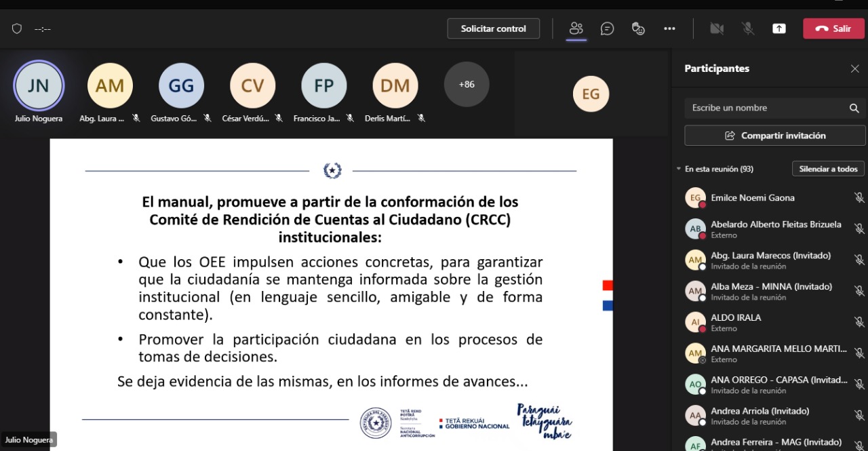Click the search magnifier icon

854,108
